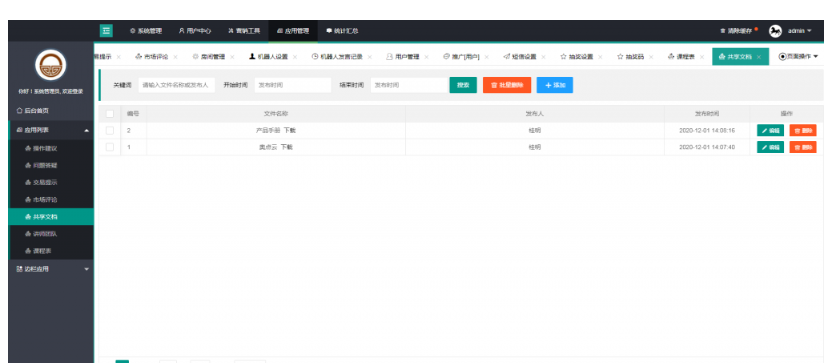Click the blue 添加 button
Screen dimensions: 824x363
point(555,85)
